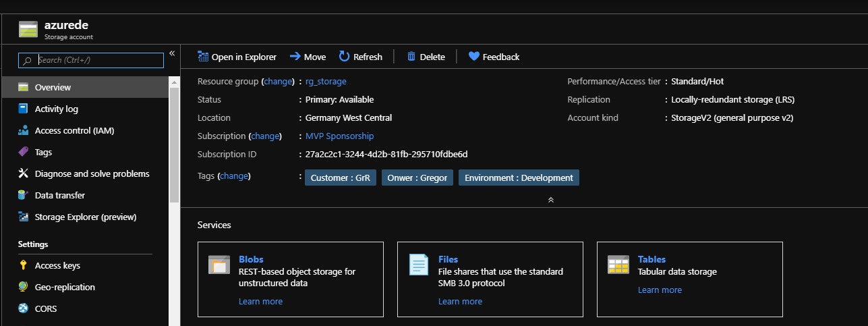Click the Standard/Hot access tier value
Image resolution: width=868 pixels, height=326 pixels.
pos(697,81)
